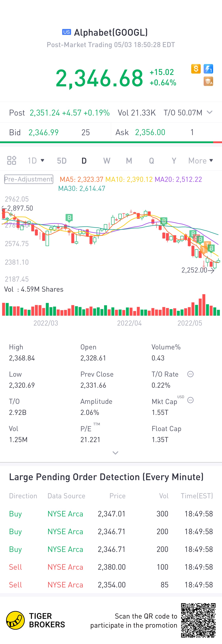Tap the Alphabet(GOOGL) title

click(x=111, y=33)
